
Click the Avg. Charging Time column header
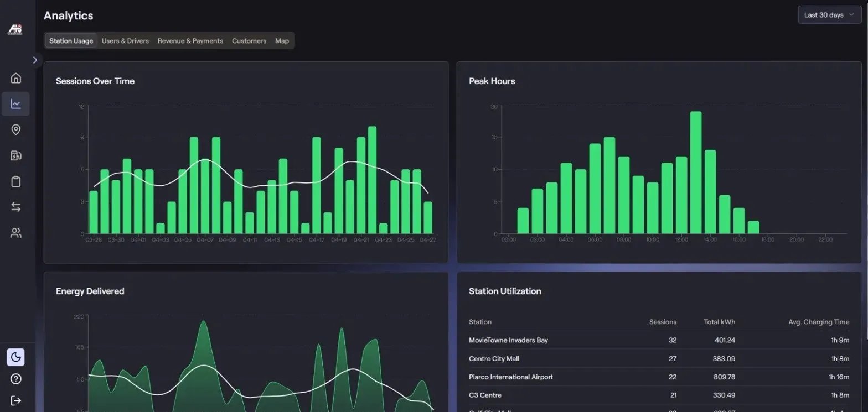[819, 322]
